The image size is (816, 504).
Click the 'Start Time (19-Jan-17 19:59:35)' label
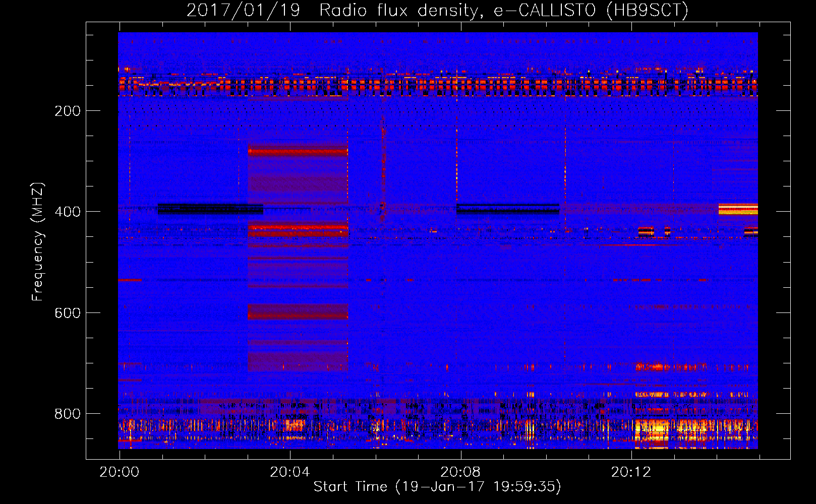pos(437,487)
